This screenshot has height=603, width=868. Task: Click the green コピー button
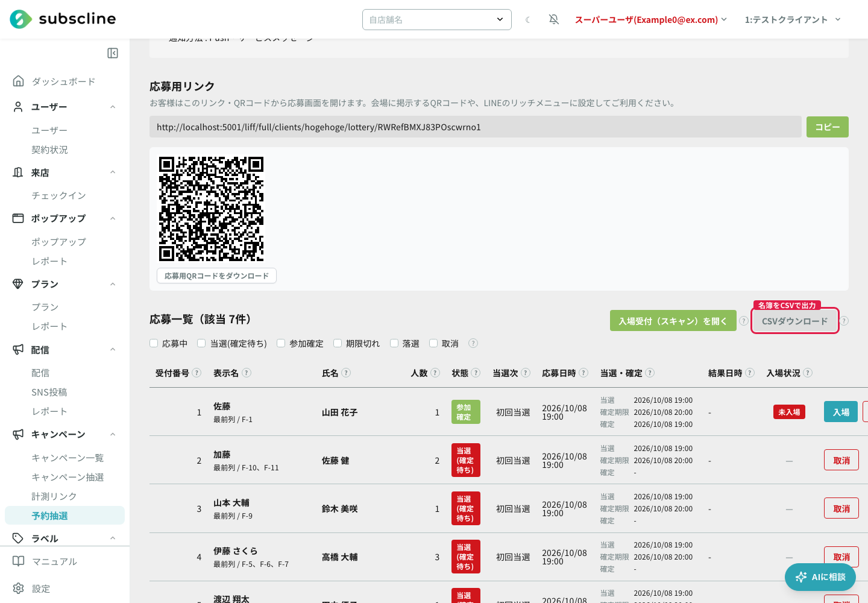[828, 127]
